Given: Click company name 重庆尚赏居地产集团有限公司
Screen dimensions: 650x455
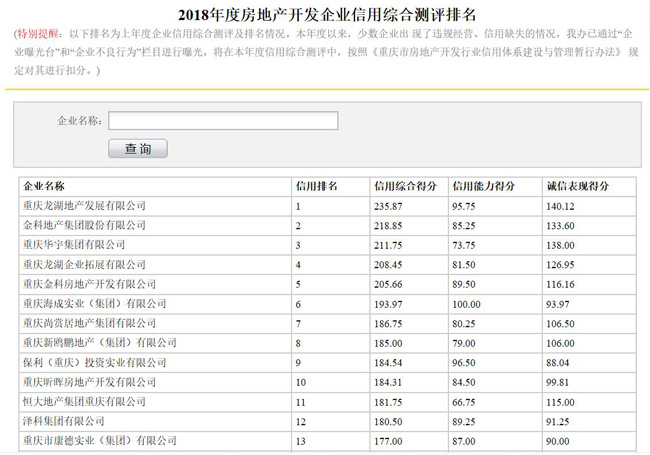Looking at the screenshot, I should tap(90, 323).
